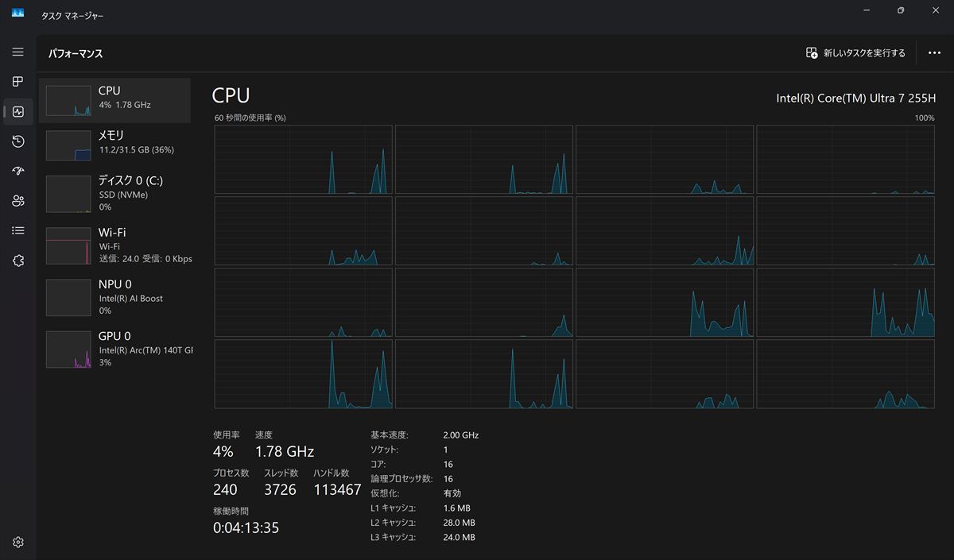This screenshot has width=954, height=560.
Task: Click the L1 キャッシュ value 1.6 MB
Action: 457,508
